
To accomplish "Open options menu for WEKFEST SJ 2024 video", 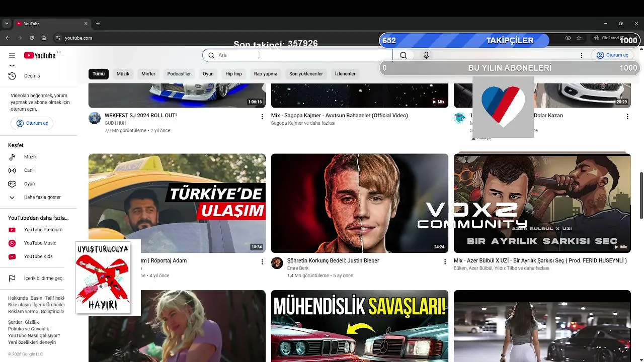I will click(262, 117).
